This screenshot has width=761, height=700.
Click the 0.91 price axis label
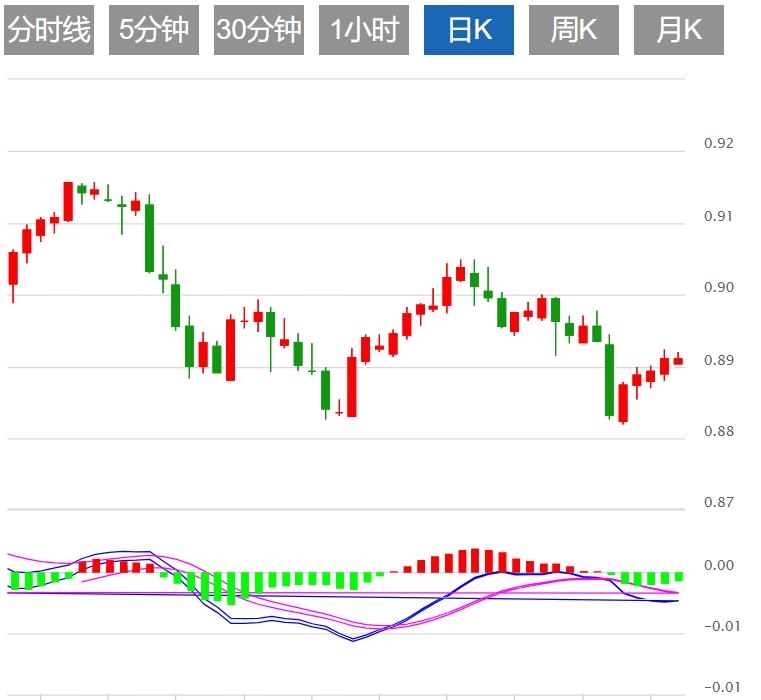pos(718,216)
